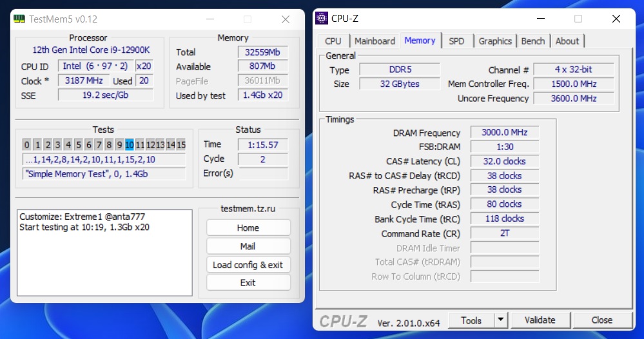Click the Used by test value 1.4Gb x20
The image size is (644, 339).
263,95
